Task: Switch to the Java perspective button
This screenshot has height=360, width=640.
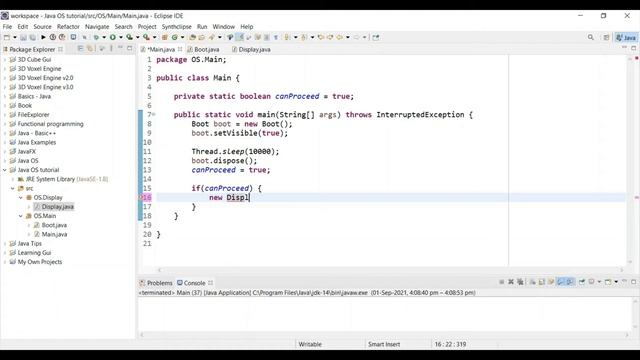Action: click(x=626, y=37)
